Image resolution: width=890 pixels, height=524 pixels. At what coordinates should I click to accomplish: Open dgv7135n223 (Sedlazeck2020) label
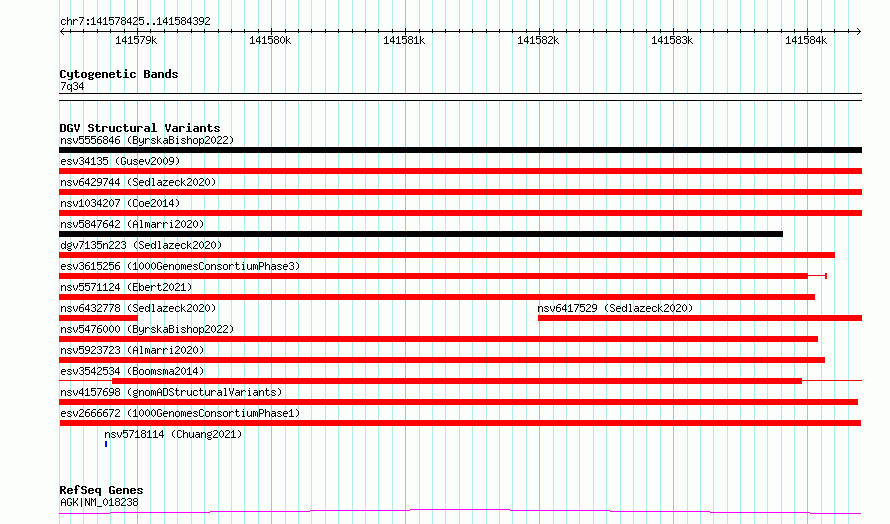(141, 245)
